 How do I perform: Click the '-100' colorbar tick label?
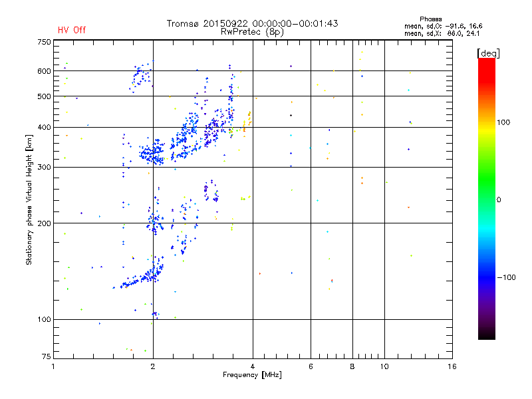click(x=506, y=277)
